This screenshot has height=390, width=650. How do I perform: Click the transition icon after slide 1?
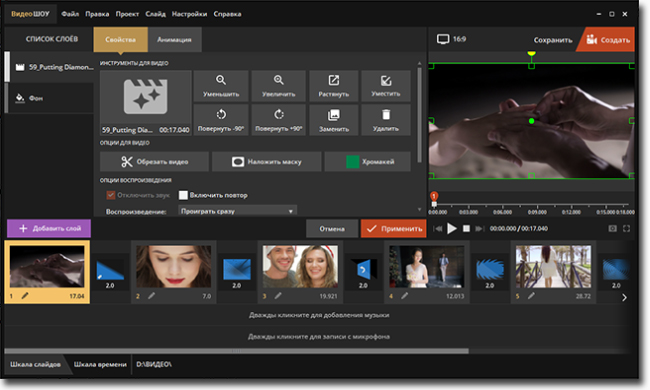[110, 270]
